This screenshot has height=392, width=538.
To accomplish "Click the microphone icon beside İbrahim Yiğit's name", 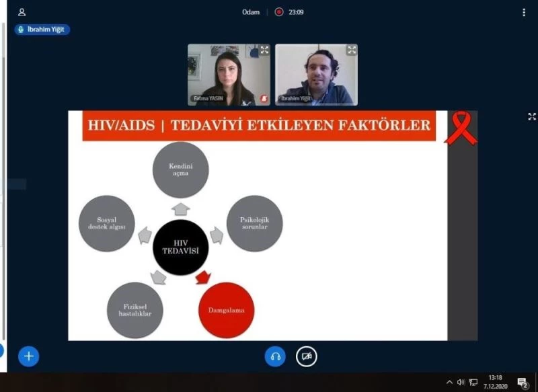I will pos(21,30).
